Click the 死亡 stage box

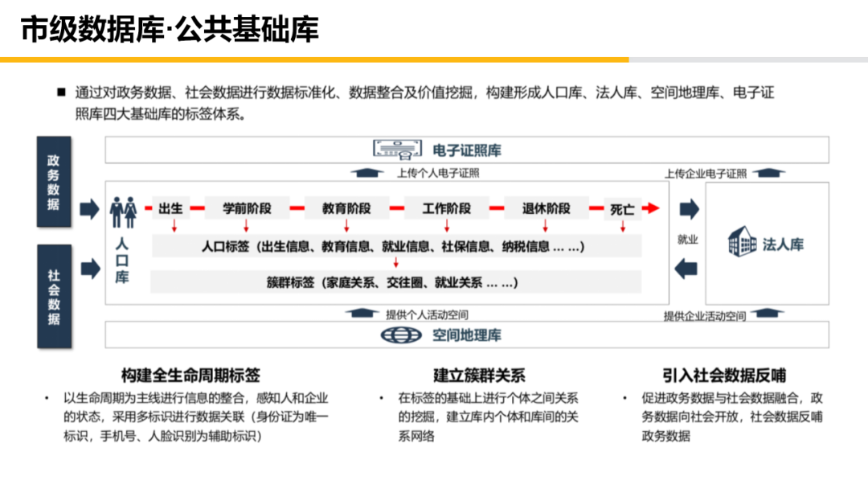[x=623, y=209]
